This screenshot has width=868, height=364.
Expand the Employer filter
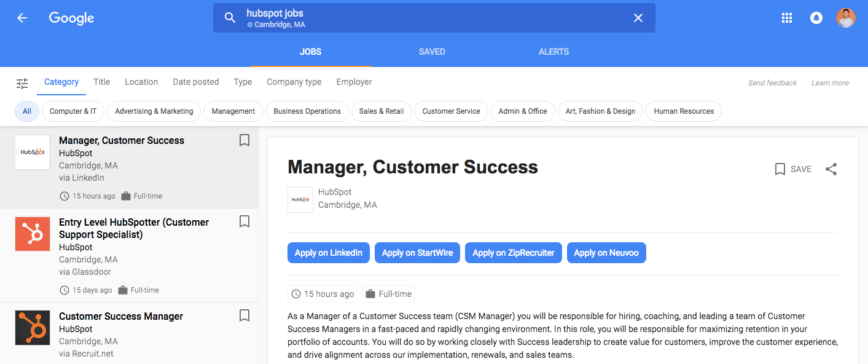tap(354, 82)
